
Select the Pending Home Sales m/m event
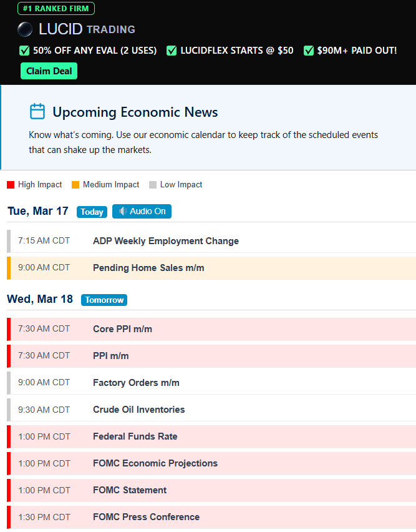tap(211, 268)
